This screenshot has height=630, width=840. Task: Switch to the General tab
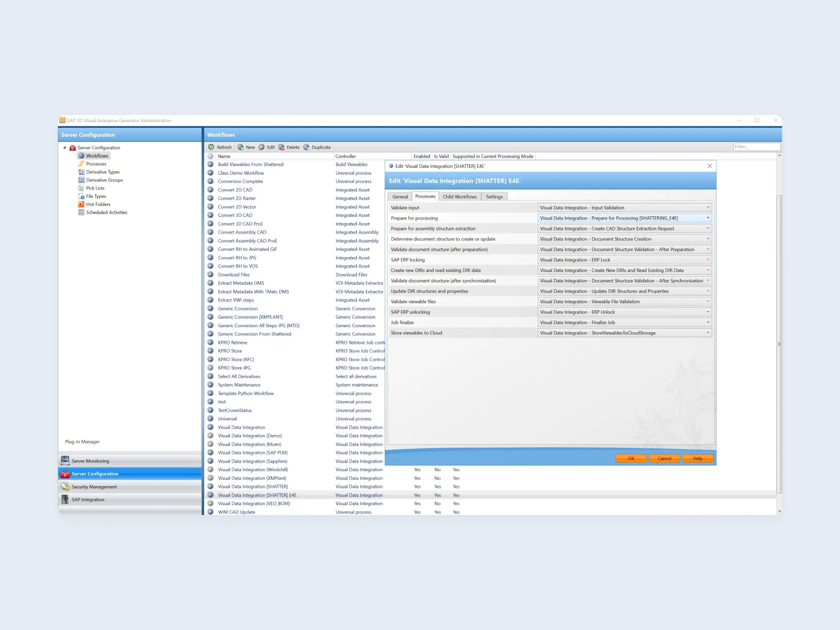[x=400, y=196]
